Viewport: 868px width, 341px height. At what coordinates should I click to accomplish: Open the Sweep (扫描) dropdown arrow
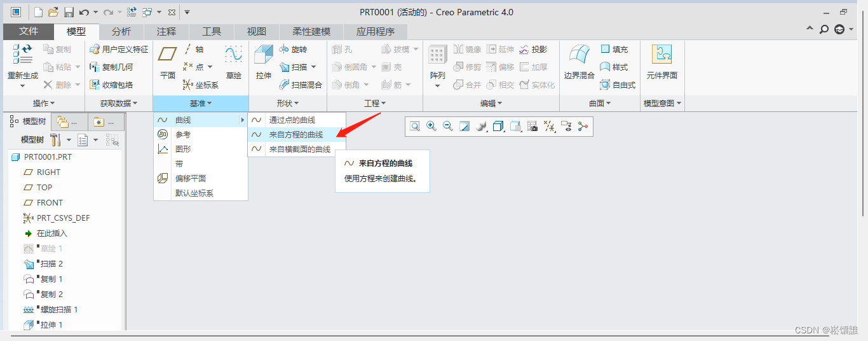tap(314, 67)
